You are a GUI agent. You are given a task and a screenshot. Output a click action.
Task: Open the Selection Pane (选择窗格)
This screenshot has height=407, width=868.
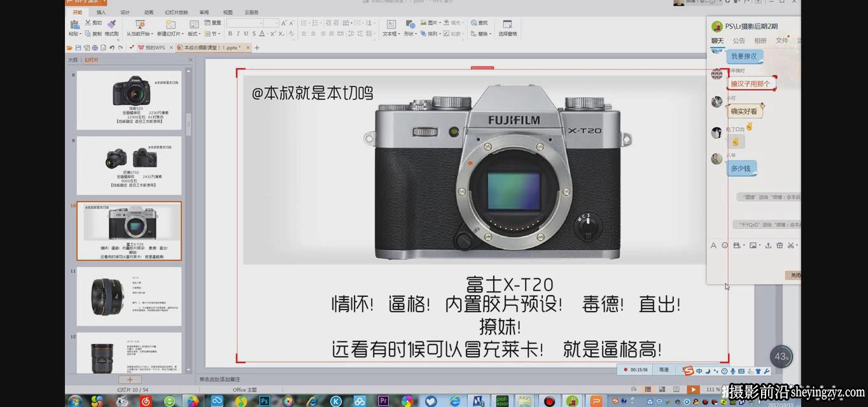point(507,28)
